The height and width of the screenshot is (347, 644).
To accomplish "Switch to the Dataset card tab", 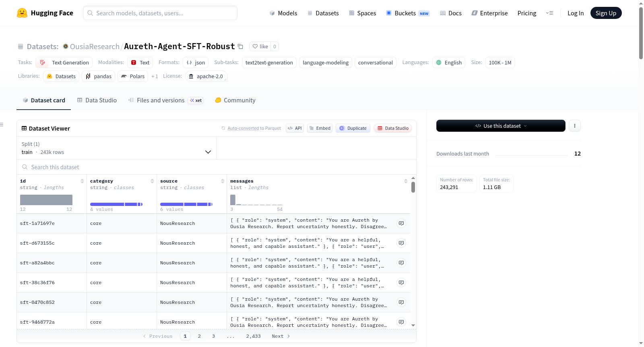I will tap(43, 100).
